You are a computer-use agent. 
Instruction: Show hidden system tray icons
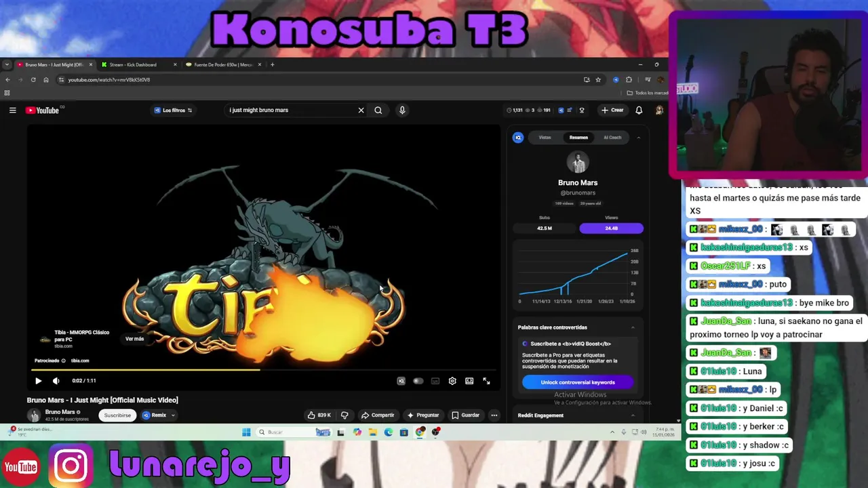point(612,432)
